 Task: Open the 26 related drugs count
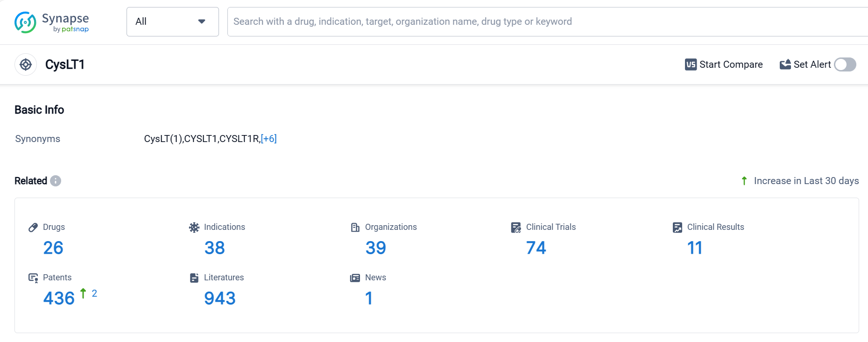[53, 248]
